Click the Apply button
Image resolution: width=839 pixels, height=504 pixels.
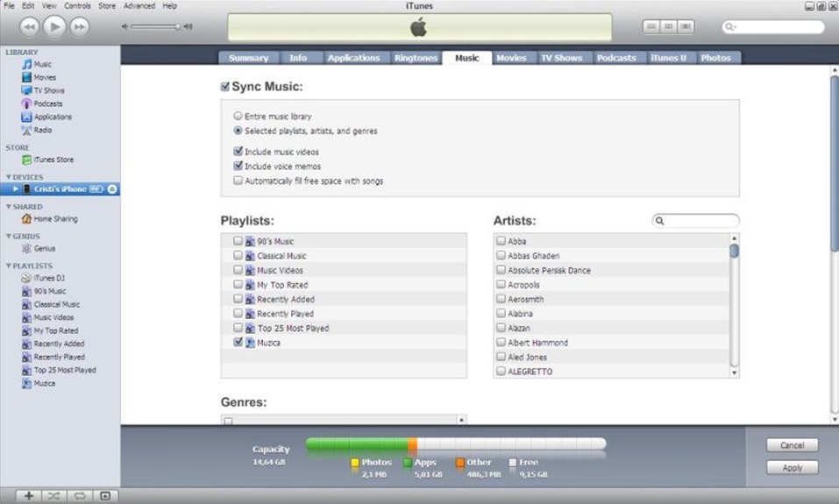pyautogui.click(x=792, y=468)
